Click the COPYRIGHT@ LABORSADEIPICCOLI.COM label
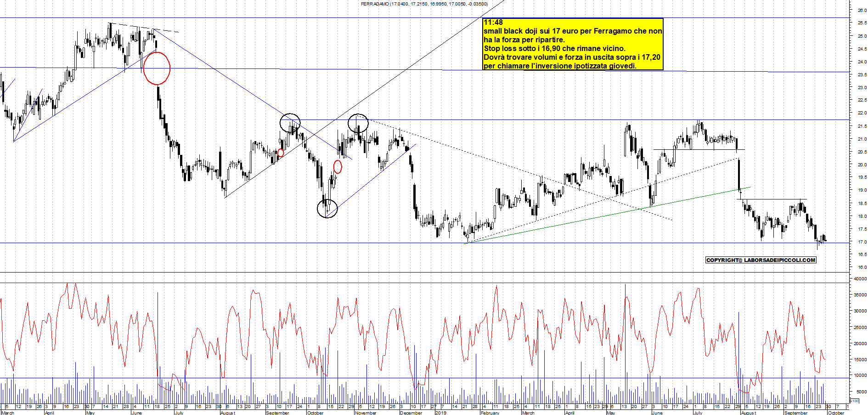 tap(761, 260)
